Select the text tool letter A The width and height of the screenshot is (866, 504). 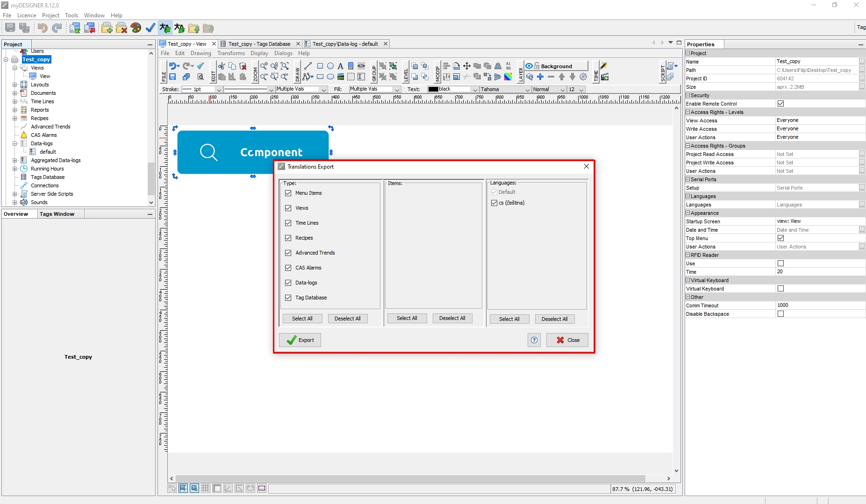pyautogui.click(x=340, y=66)
